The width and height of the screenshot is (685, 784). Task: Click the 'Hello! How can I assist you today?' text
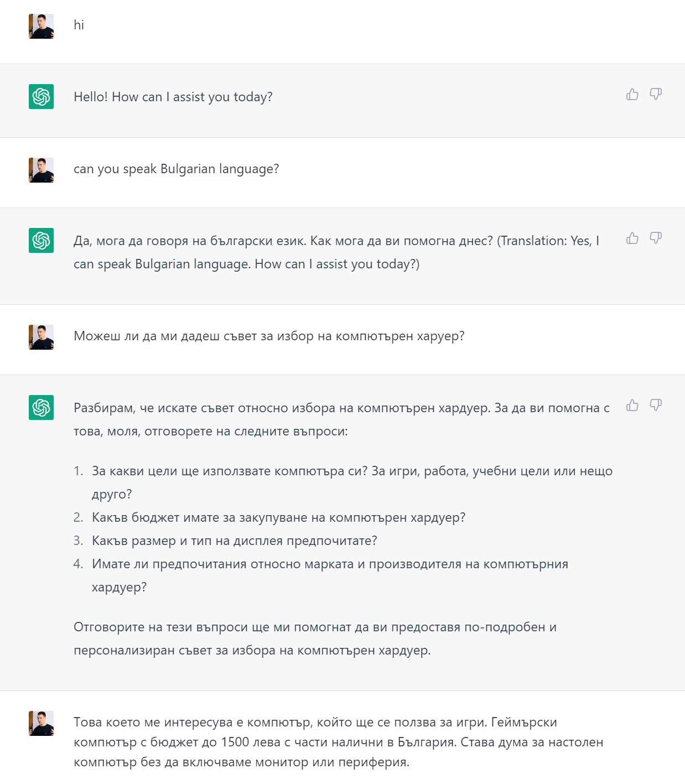coord(173,97)
